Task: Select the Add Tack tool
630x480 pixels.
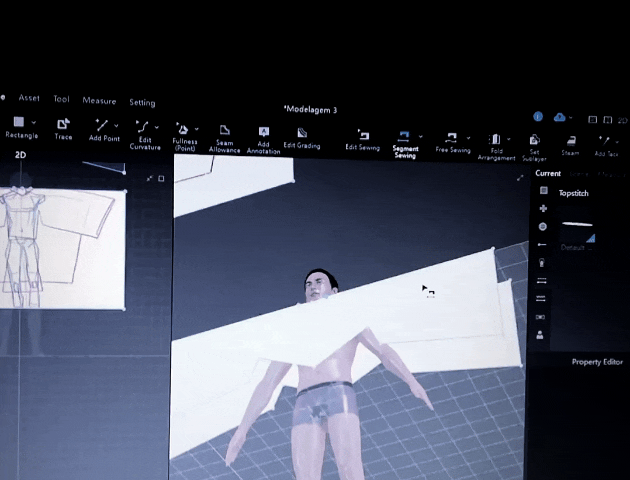Action: pyautogui.click(x=605, y=146)
